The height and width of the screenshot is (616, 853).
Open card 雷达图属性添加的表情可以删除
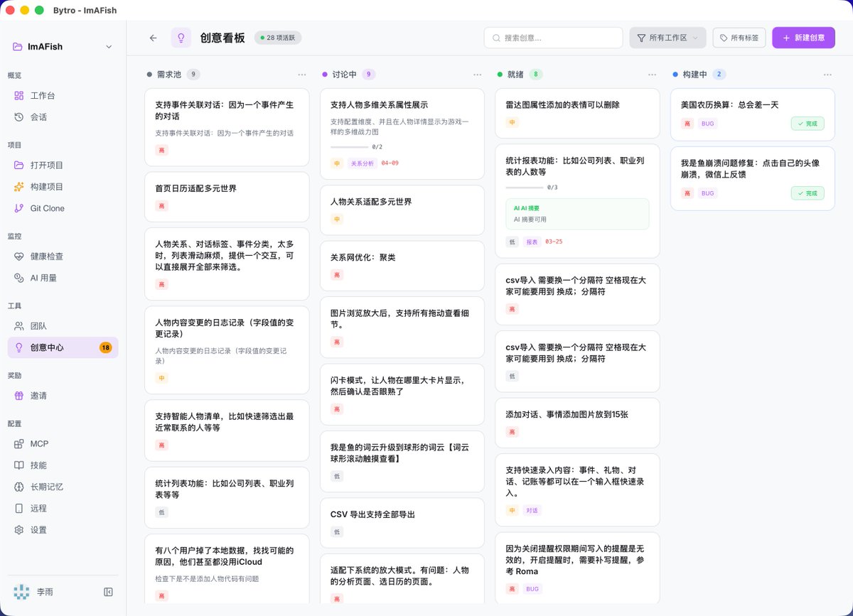(x=577, y=113)
